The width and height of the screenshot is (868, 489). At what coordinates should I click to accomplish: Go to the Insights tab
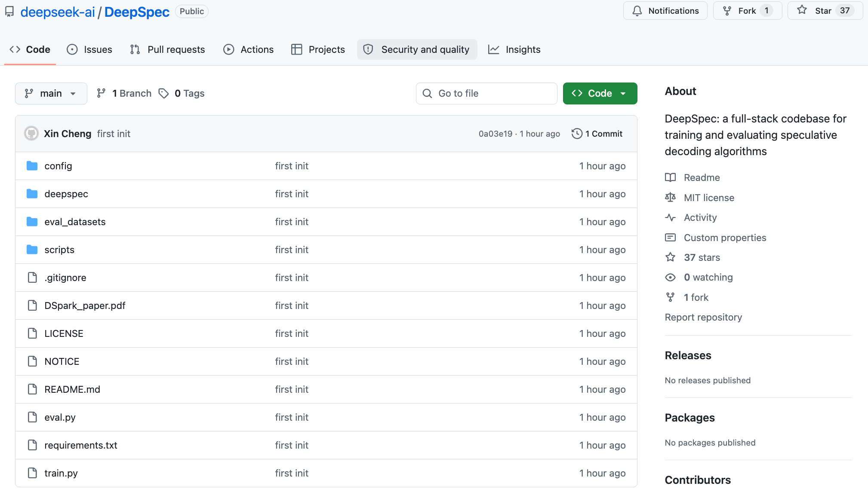514,49
